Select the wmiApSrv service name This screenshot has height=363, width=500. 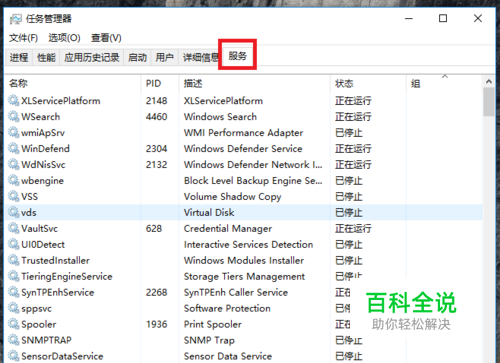pos(43,133)
